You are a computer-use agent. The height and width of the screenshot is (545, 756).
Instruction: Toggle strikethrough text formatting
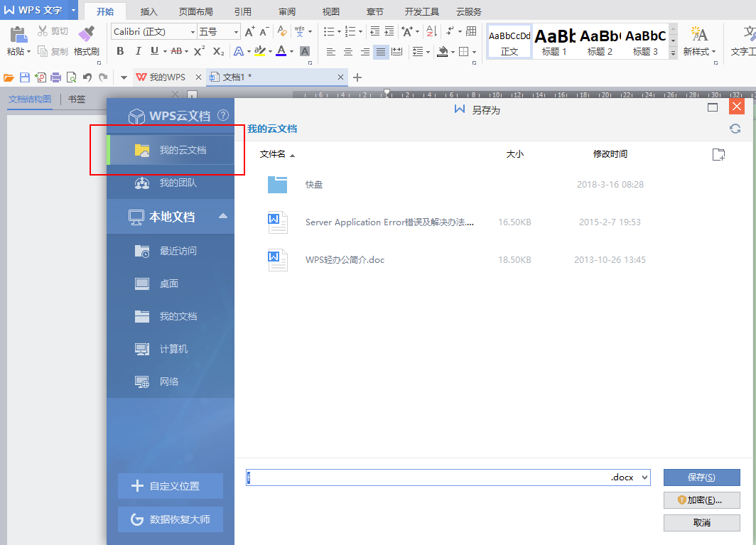176,50
